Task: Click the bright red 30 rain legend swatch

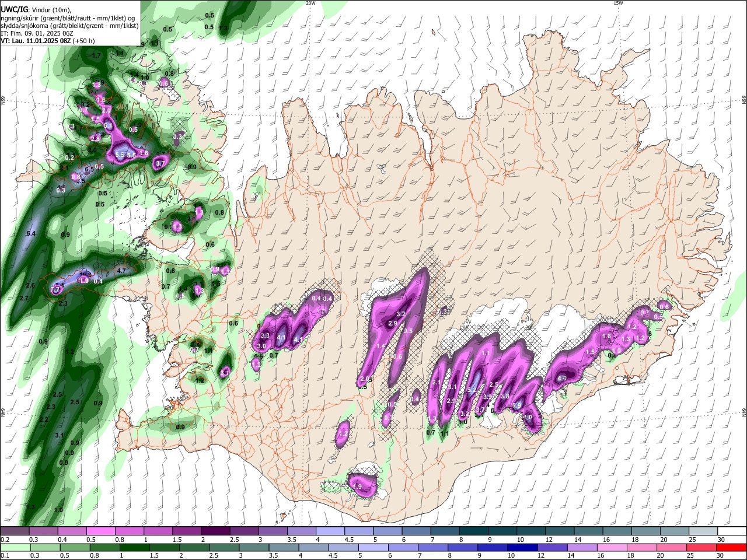Action: (x=732, y=547)
